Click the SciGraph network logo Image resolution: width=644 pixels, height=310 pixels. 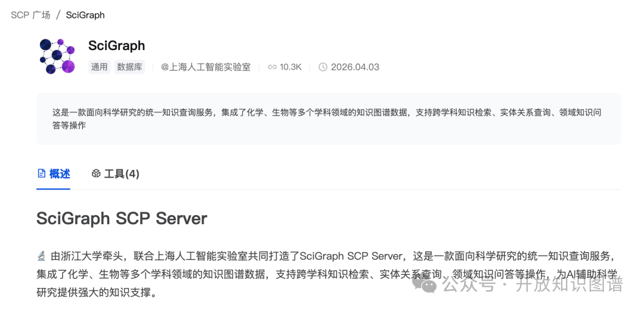(x=57, y=56)
